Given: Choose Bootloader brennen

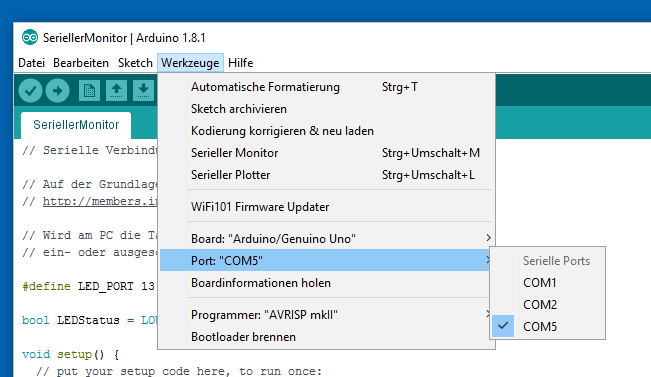Looking at the screenshot, I should pyautogui.click(x=326, y=337).
